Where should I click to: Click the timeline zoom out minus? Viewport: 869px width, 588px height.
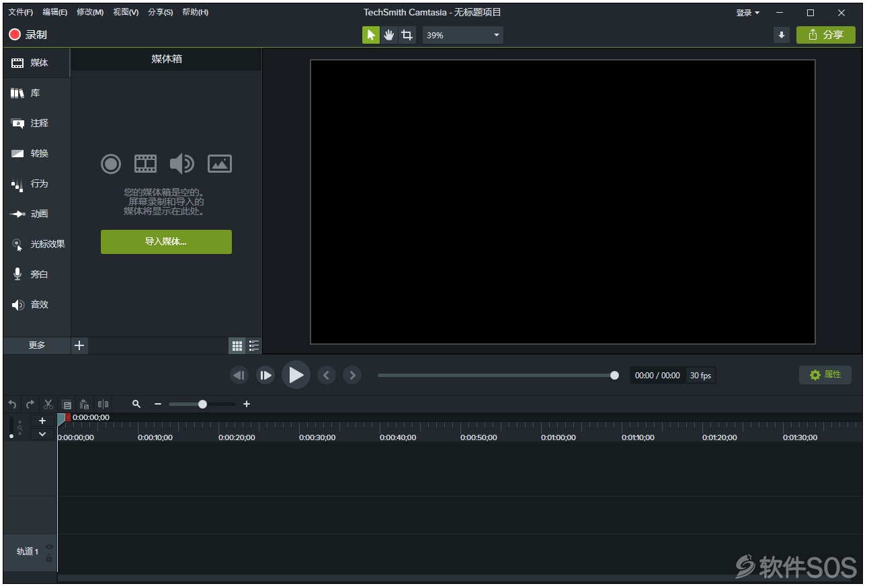tap(158, 404)
